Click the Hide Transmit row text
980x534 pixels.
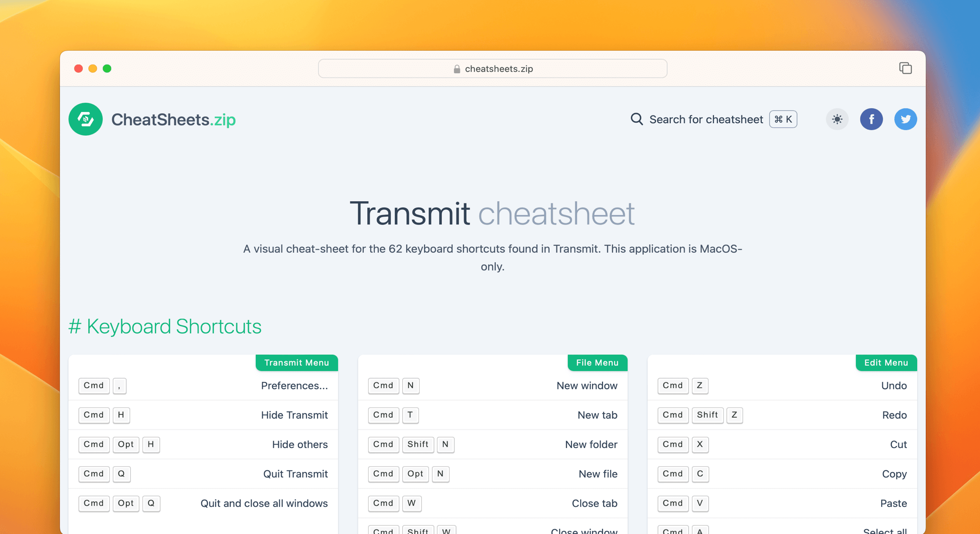click(x=295, y=415)
